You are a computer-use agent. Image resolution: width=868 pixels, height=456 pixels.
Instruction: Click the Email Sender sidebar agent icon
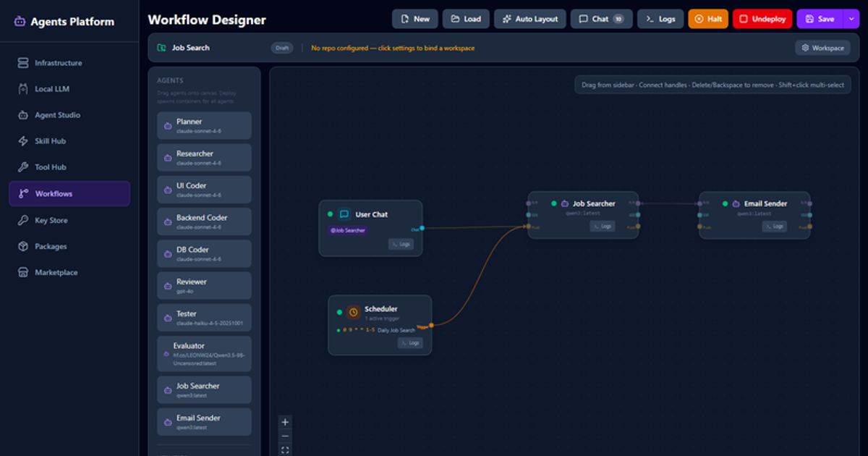pyautogui.click(x=168, y=421)
